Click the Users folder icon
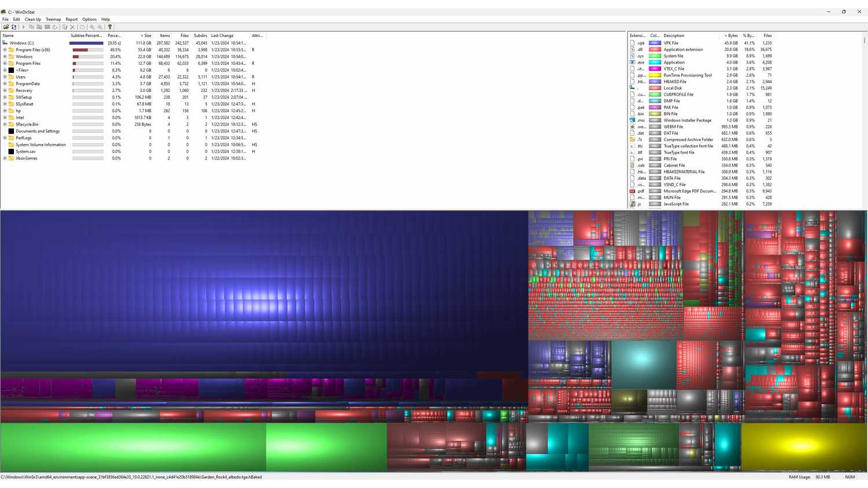Screen dimensions: 868x488 pyautogui.click(x=11, y=77)
